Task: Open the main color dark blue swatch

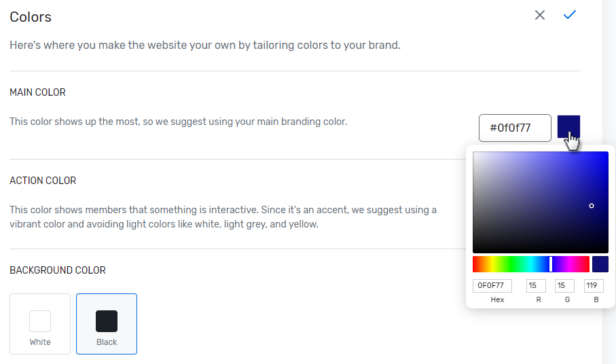Action: tap(568, 127)
